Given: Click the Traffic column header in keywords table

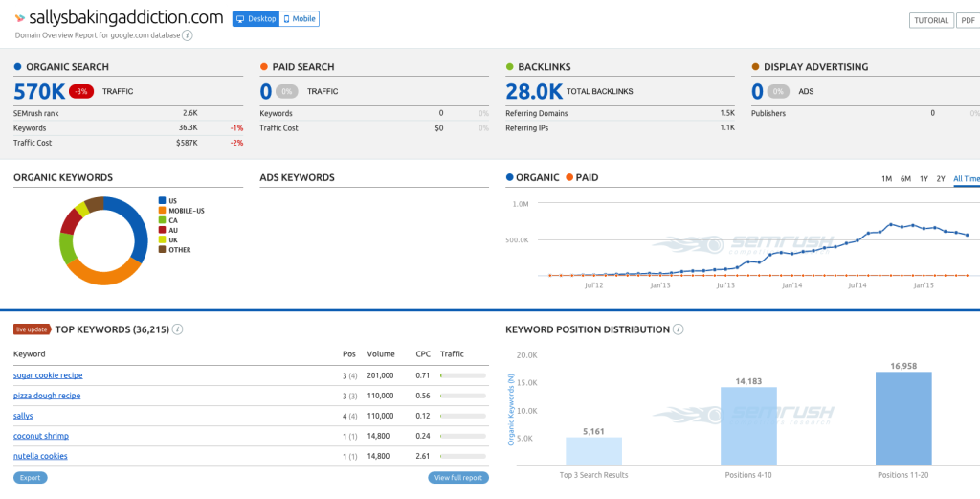Looking at the screenshot, I should pyautogui.click(x=452, y=354).
